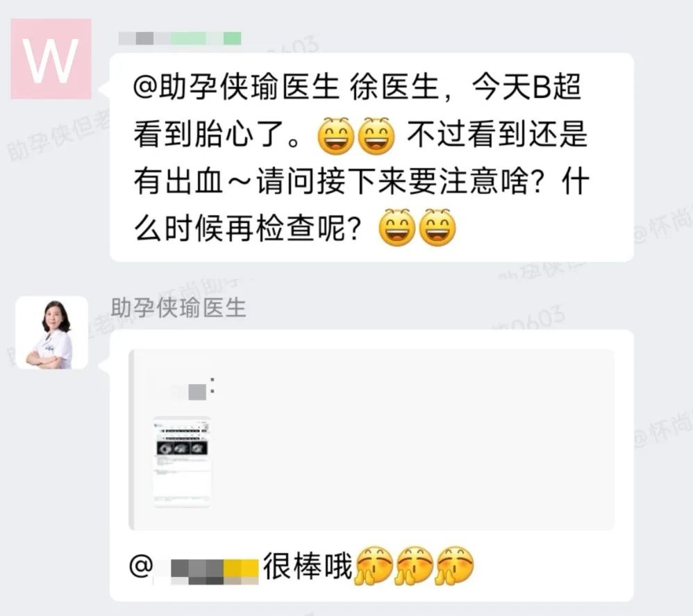Select the 很棒哦 reply text

coord(308,566)
